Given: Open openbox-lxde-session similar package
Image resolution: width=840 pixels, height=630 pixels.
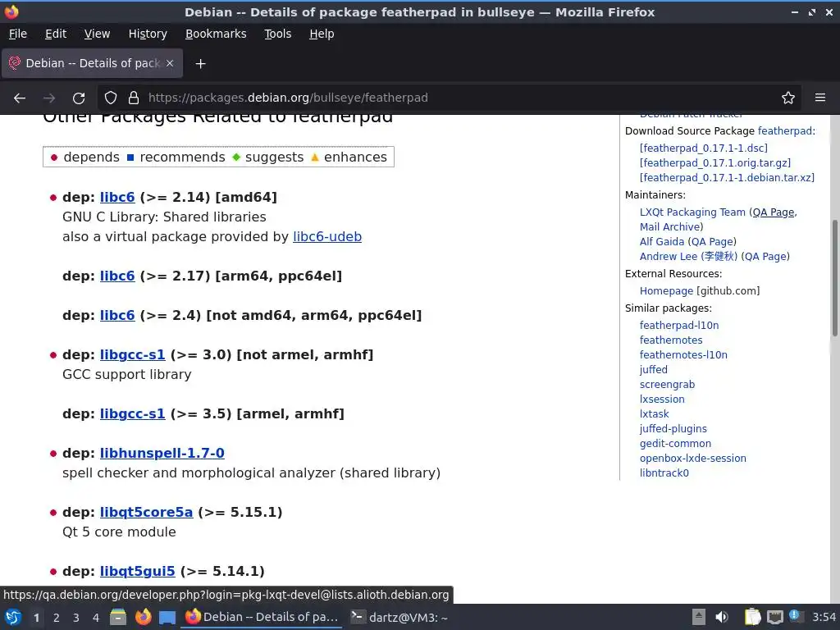Looking at the screenshot, I should click(x=692, y=458).
